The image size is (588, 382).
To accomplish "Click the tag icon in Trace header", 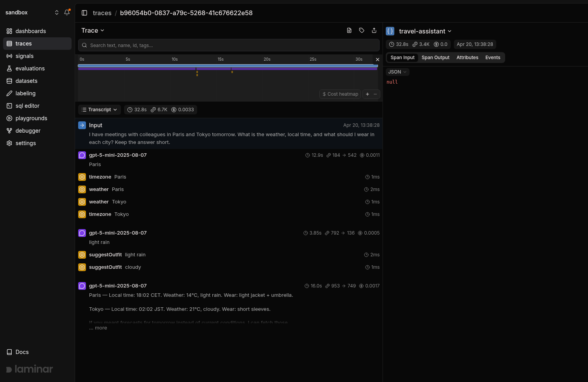I will 362,30.
